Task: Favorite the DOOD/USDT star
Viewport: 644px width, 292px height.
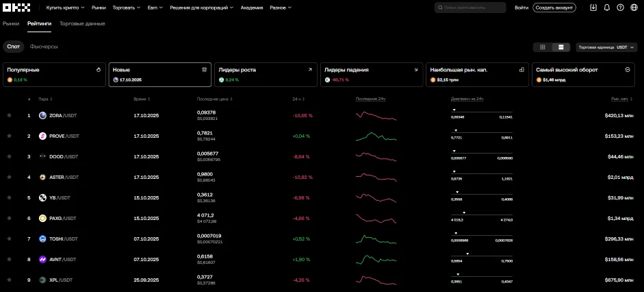Action: (9, 157)
